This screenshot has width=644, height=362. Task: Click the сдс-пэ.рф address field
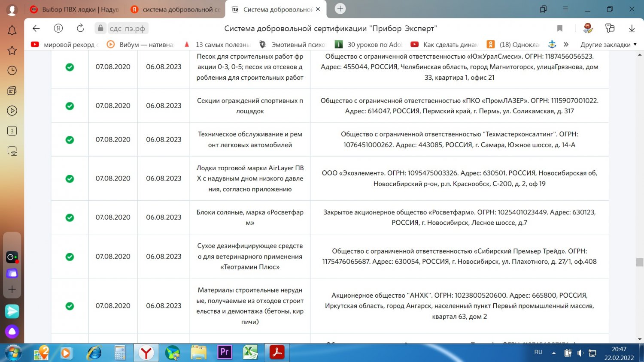pos(127,28)
